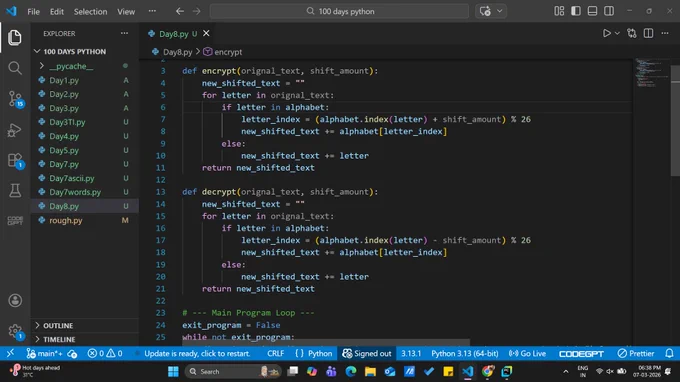Go back with the navigation arrow
Viewport: 680px width, 382px height.
[180, 11]
